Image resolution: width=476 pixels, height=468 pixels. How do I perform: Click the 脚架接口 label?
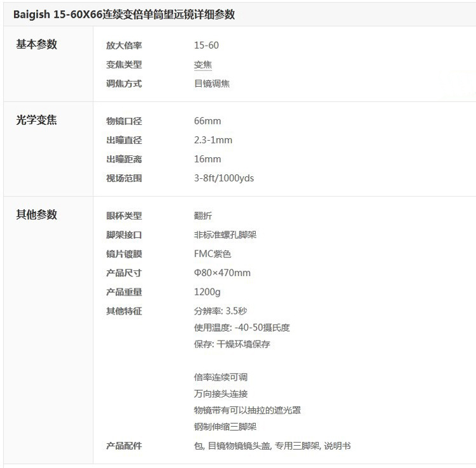coord(124,235)
